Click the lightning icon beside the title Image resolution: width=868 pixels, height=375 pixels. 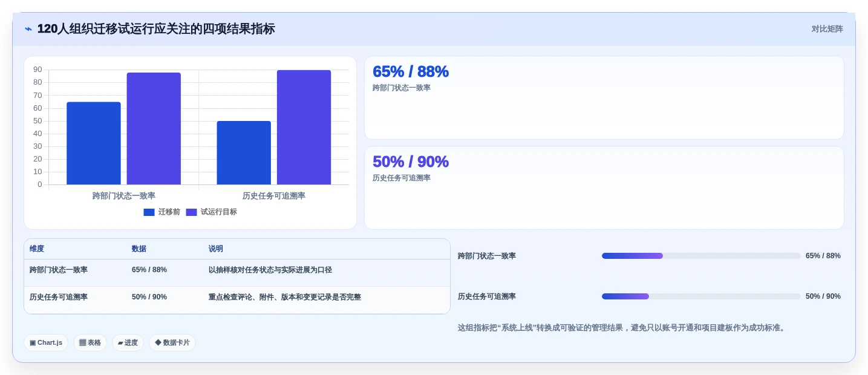click(x=28, y=29)
